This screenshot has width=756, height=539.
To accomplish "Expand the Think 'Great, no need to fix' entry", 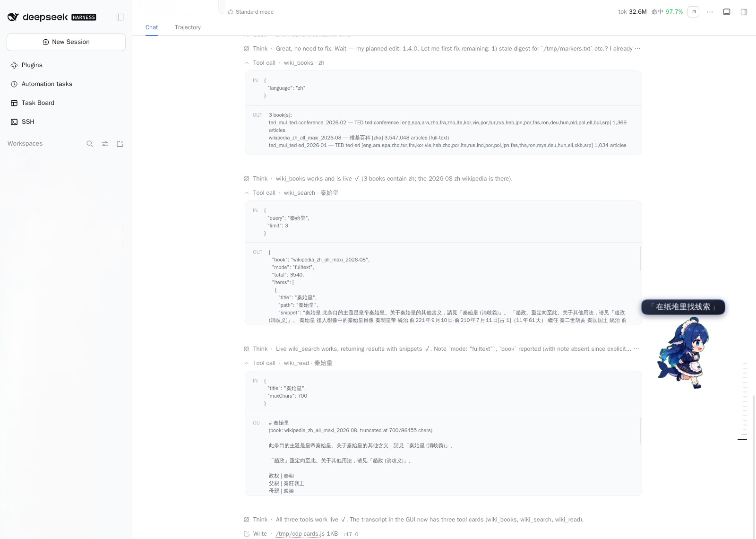I will 442,49.
